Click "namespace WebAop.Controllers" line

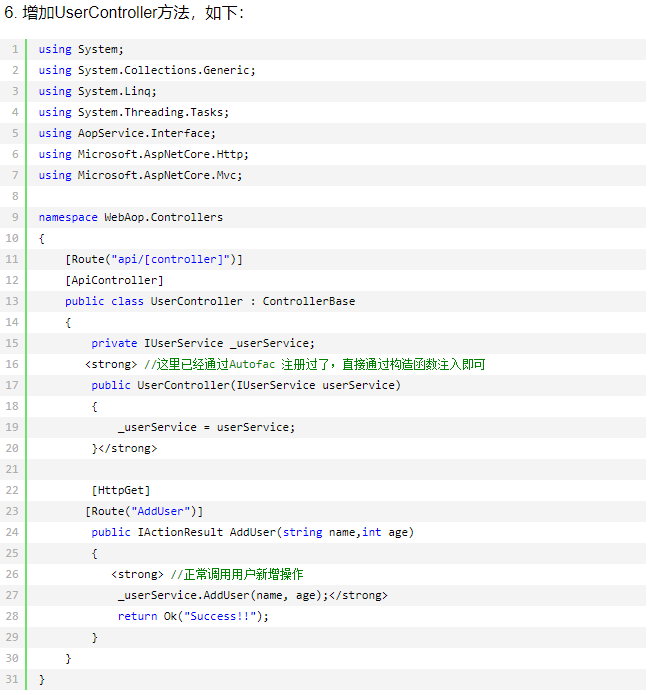(130, 217)
